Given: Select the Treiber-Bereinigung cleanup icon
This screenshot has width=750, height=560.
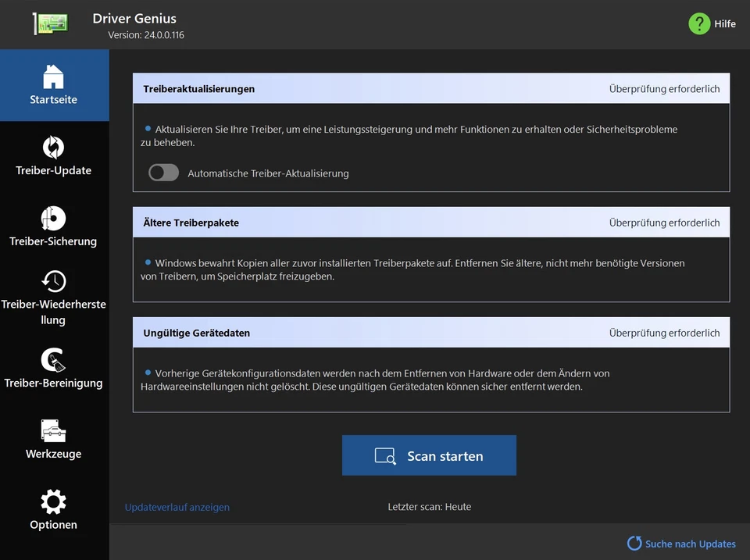Looking at the screenshot, I should pyautogui.click(x=53, y=361).
